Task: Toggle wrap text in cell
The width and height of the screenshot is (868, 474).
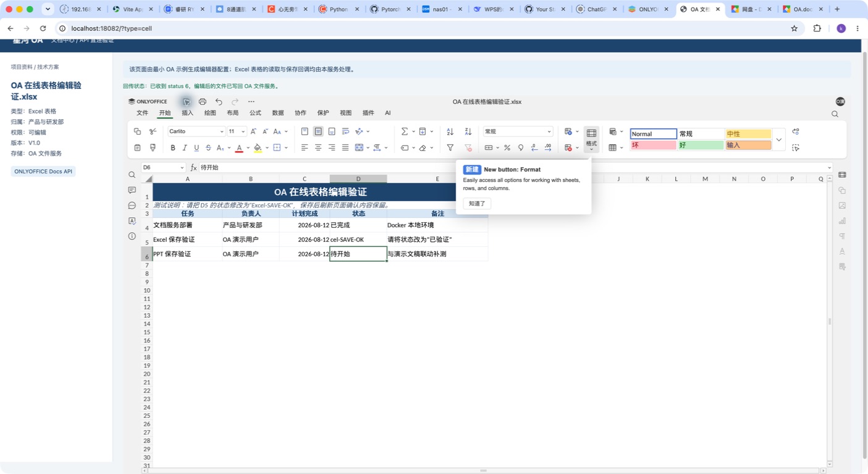Action: pos(345,131)
